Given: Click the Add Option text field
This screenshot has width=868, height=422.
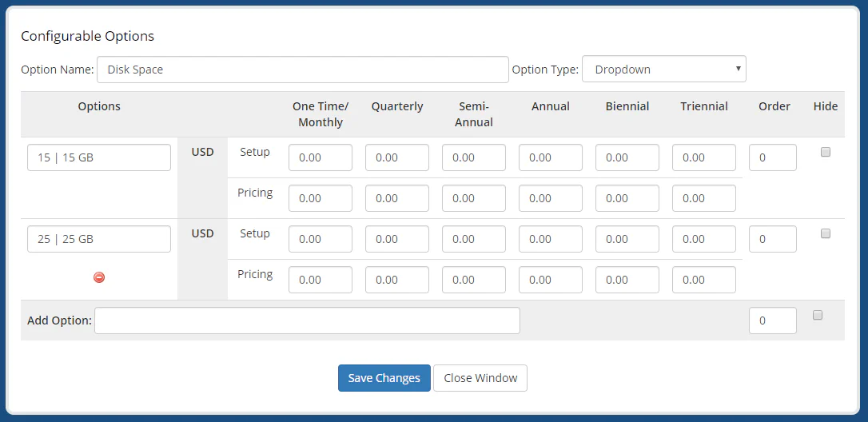Looking at the screenshot, I should point(307,320).
